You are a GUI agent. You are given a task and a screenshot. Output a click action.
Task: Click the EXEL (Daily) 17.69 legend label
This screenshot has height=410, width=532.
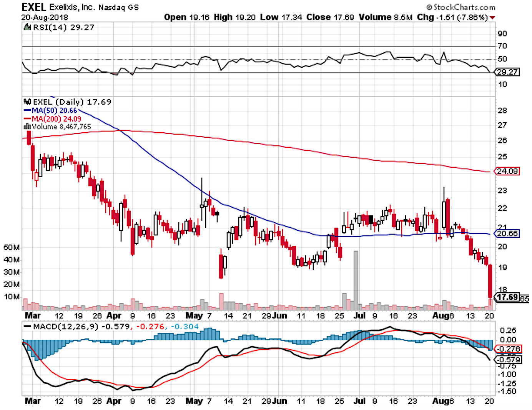pos(72,102)
